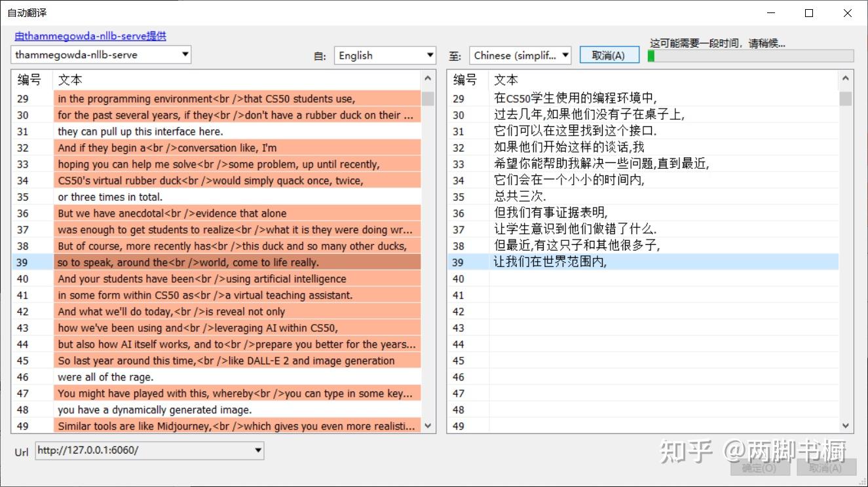The width and height of the screenshot is (868, 487).
Task: Select translation "如果他们开始这样的谈话,我"
Action: 643,148
